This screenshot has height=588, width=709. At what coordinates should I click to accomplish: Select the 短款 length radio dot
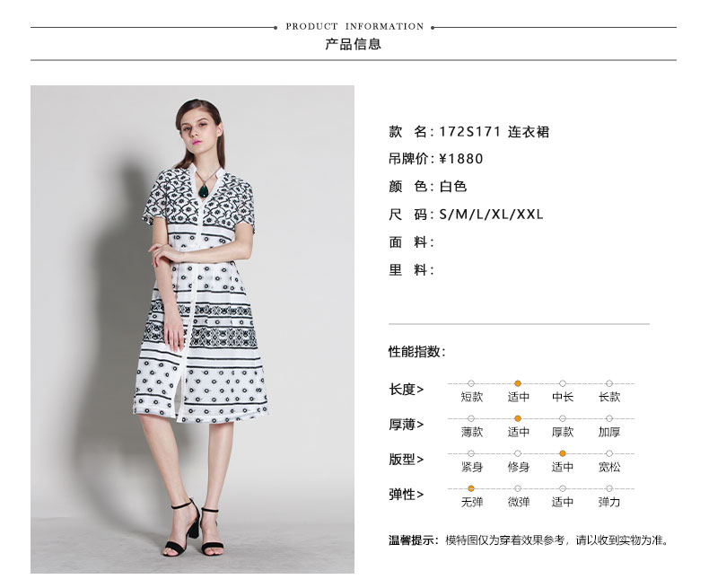click(471, 383)
